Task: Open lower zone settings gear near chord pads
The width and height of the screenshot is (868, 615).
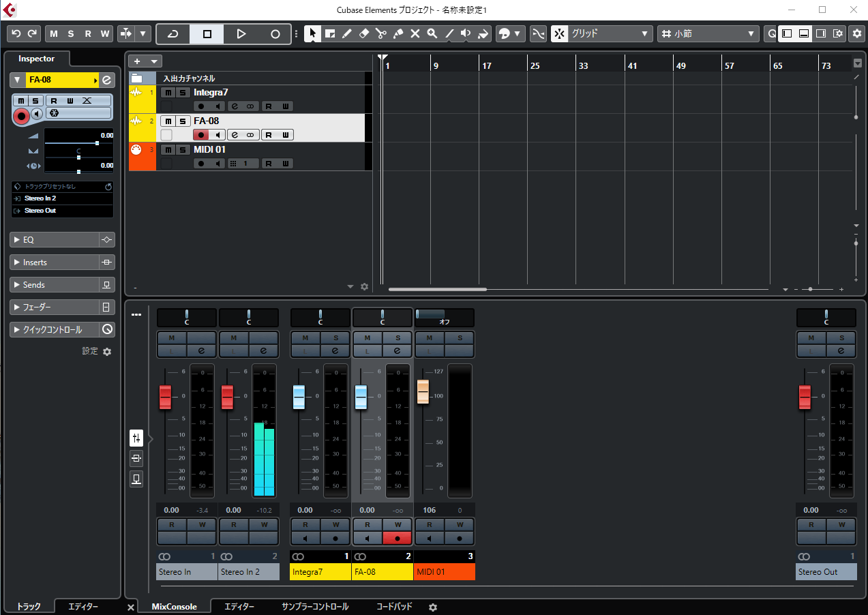Action: (x=432, y=607)
